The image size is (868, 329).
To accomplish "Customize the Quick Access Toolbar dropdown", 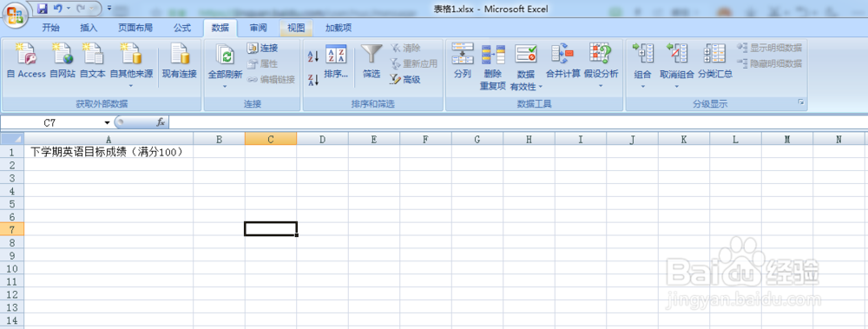I will (109, 9).
